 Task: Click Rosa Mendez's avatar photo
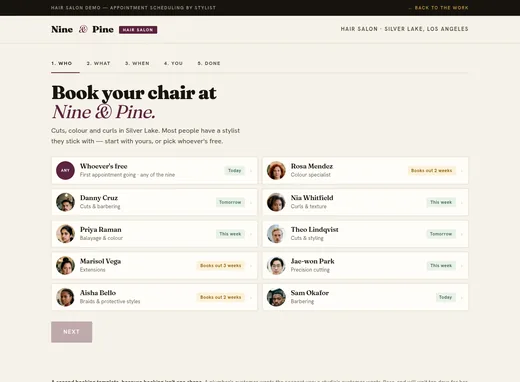point(276,170)
